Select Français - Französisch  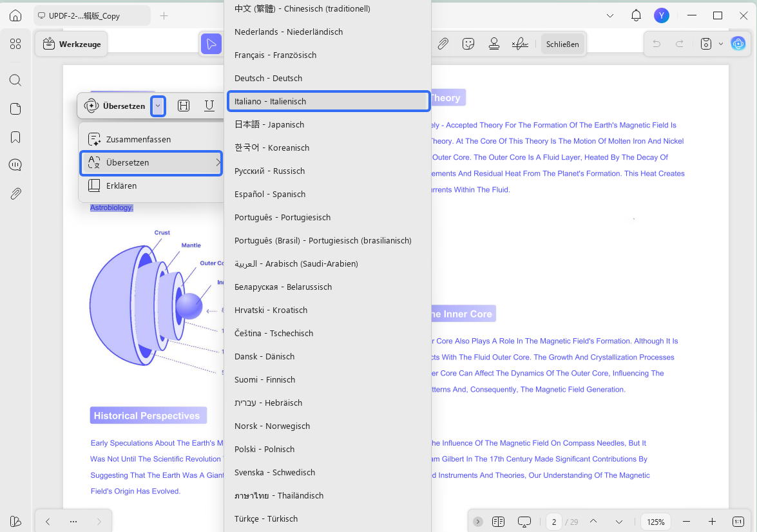328,55
